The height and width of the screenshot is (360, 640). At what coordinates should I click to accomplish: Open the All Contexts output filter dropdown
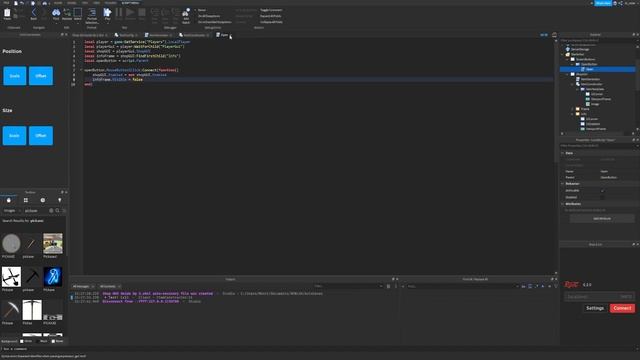110,287
